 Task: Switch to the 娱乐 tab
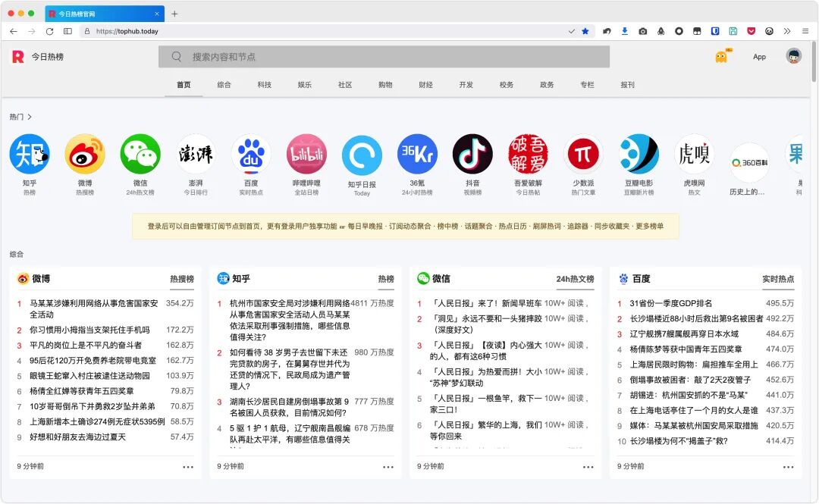tap(305, 85)
